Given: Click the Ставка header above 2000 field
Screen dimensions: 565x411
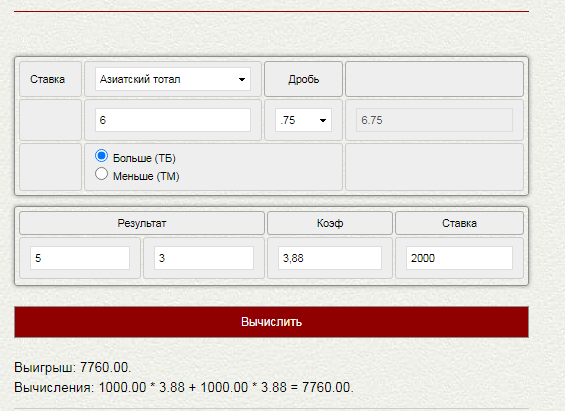Looking at the screenshot, I should click(459, 223).
